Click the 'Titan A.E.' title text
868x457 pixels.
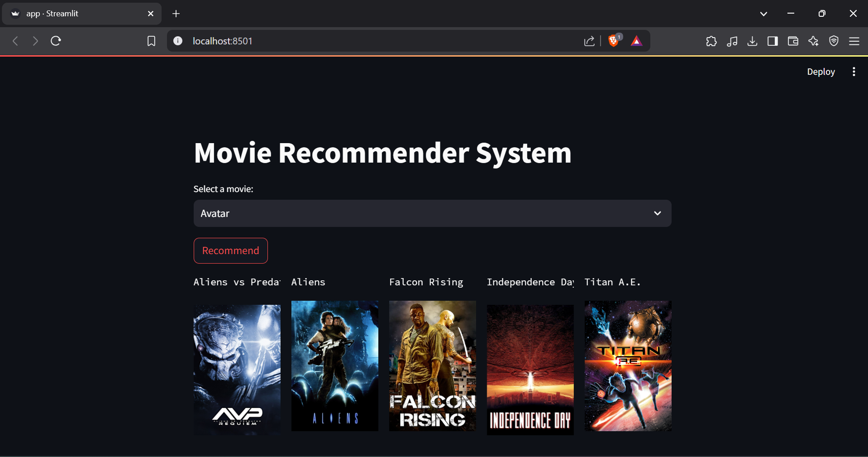[612, 282]
